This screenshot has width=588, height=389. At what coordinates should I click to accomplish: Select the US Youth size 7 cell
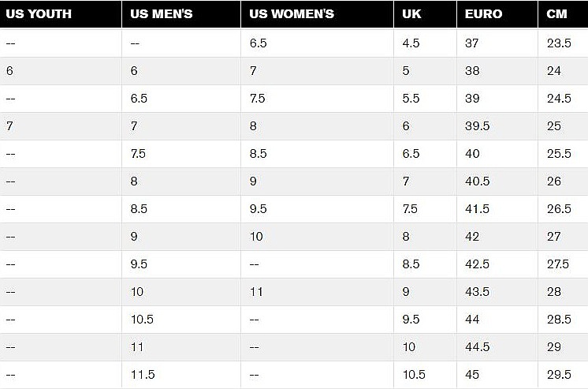point(9,126)
